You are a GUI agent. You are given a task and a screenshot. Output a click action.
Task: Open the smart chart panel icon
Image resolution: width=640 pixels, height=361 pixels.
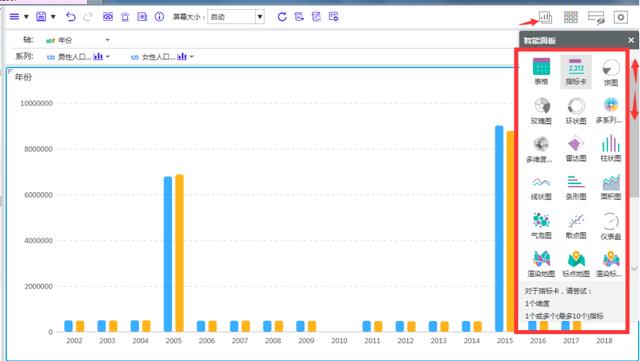pyautogui.click(x=545, y=17)
